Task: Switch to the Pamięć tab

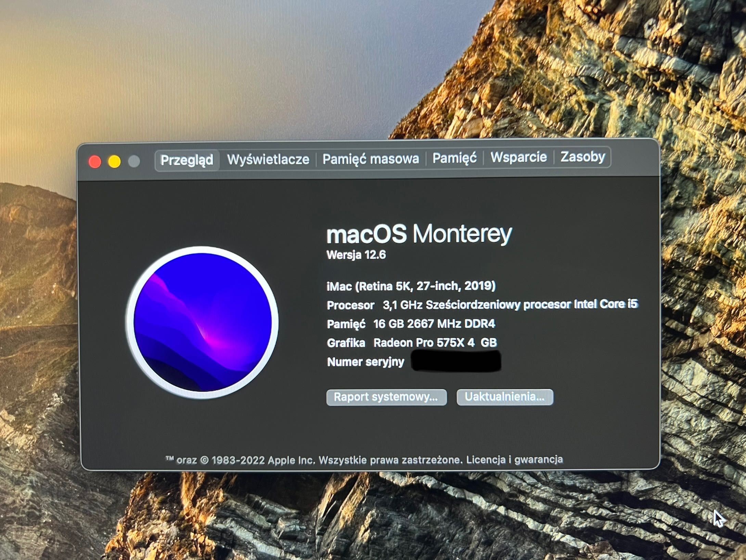Action: tap(454, 158)
